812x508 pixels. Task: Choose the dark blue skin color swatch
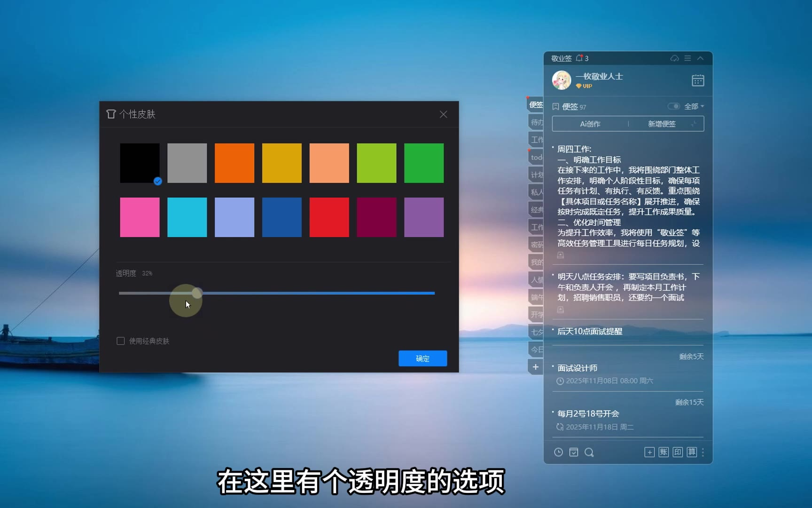282,217
